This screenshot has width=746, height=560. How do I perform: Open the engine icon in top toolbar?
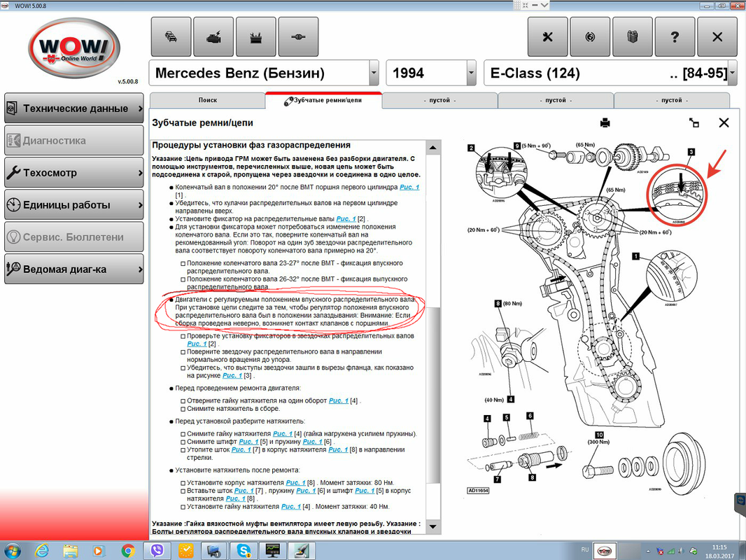tap(213, 37)
